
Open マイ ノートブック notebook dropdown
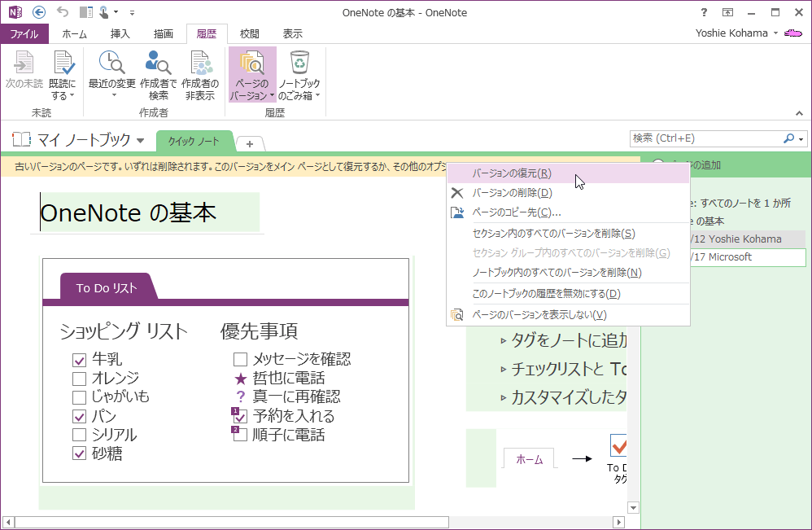pos(79,140)
